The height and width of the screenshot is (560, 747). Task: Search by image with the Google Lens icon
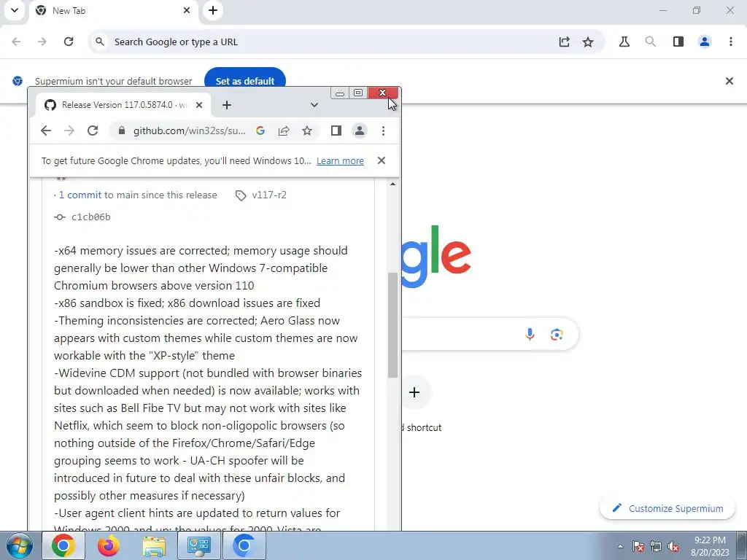[557, 334]
